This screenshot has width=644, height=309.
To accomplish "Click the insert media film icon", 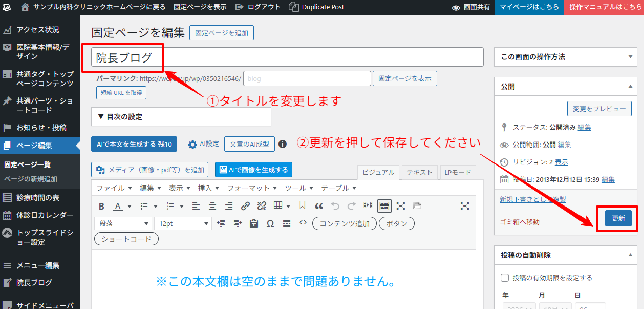I will pyautogui.click(x=368, y=206).
